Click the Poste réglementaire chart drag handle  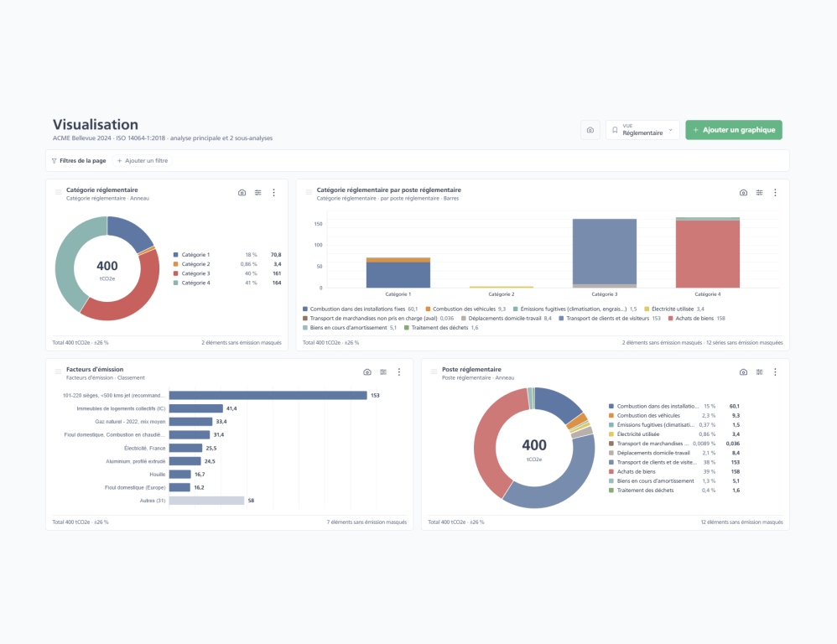[434, 371]
